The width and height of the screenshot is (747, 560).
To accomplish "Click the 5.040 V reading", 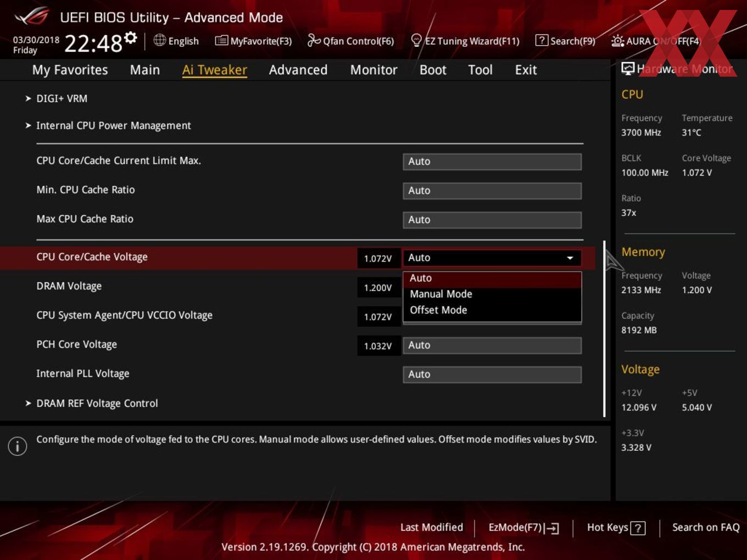I will pos(697,407).
